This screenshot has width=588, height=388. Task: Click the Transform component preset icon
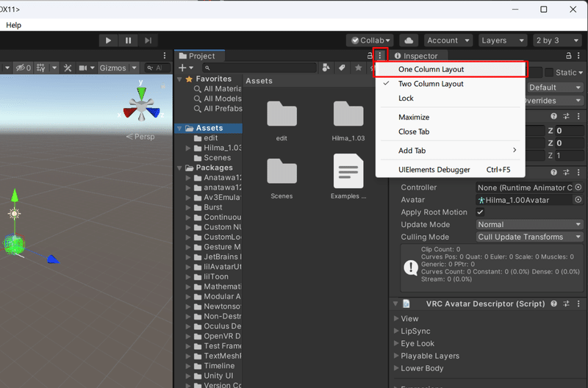click(566, 116)
